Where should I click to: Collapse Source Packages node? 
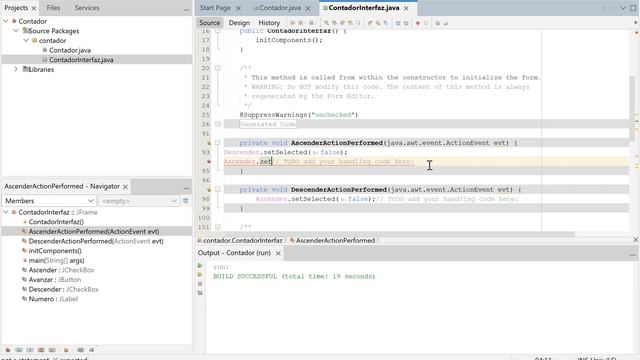pos(16,31)
